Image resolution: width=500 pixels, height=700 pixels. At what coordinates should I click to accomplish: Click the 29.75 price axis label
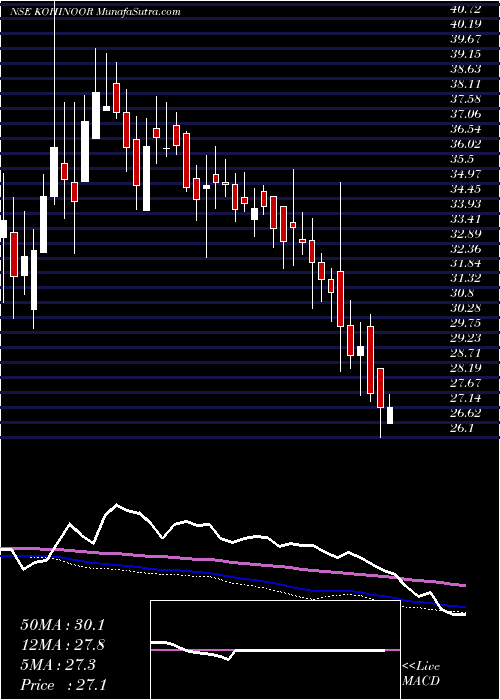pos(466,323)
